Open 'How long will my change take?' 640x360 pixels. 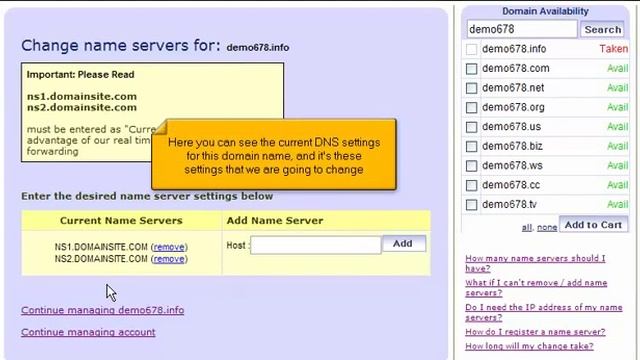click(x=529, y=346)
